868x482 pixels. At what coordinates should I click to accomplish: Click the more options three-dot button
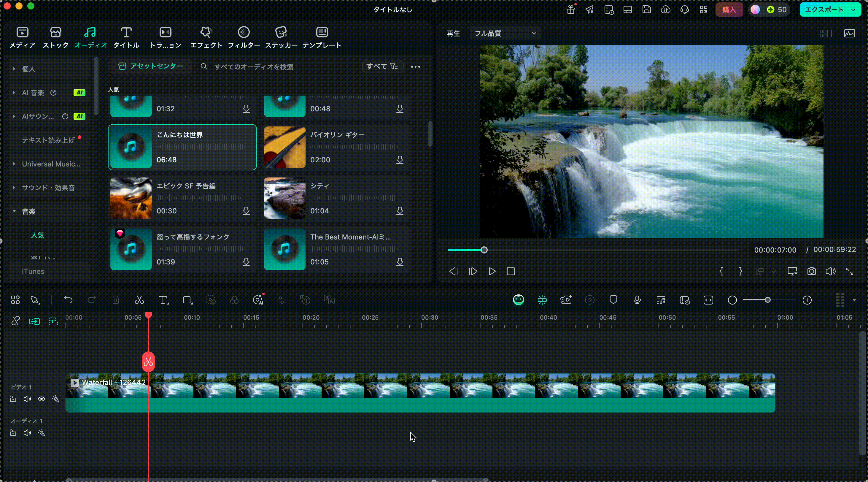416,67
